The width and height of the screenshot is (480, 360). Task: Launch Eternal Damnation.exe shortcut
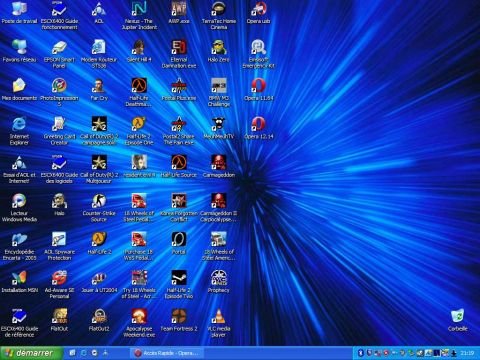coord(179,47)
